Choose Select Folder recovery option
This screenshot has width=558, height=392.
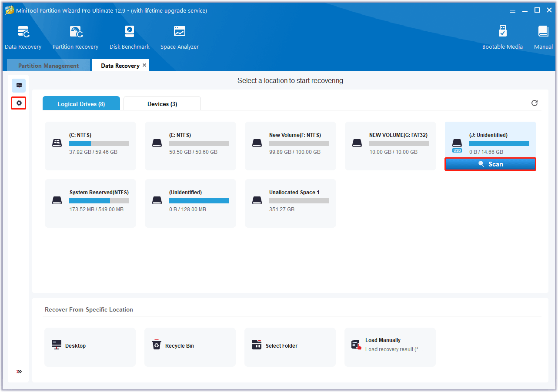pos(290,345)
